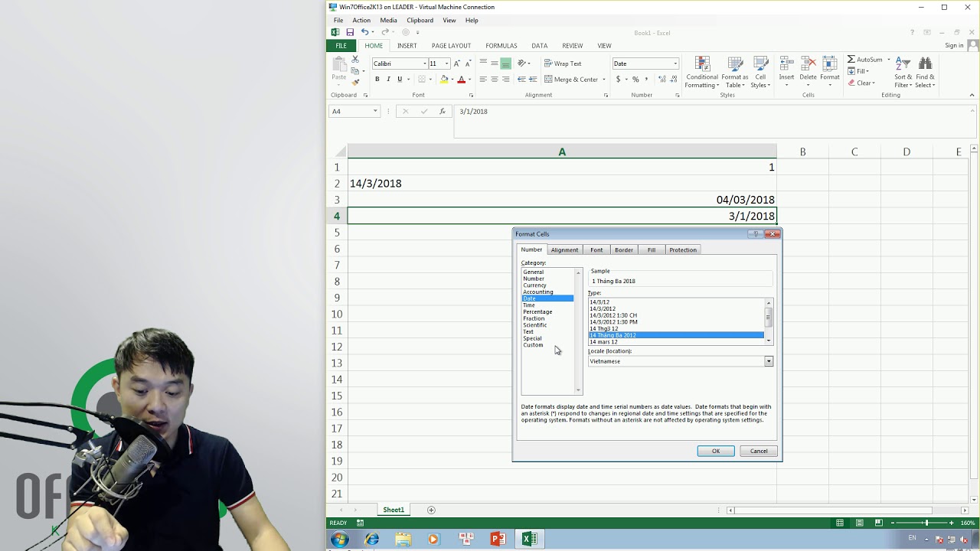
Task: Click OK in the Format Cells dialog
Action: point(716,451)
